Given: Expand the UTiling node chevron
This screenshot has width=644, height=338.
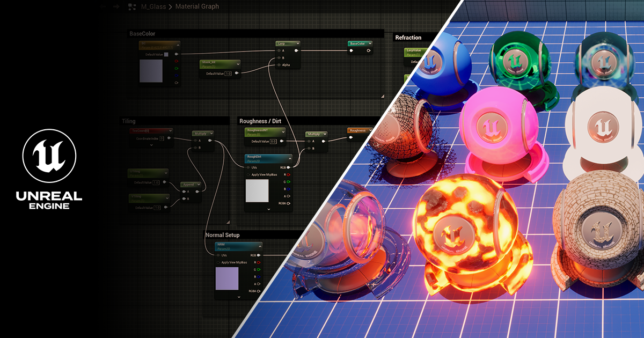Looking at the screenshot, I should tap(165, 173).
